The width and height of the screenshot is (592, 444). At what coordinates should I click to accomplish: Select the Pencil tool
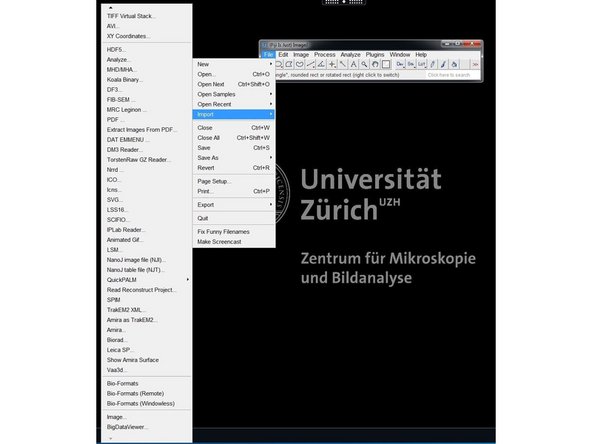433,65
